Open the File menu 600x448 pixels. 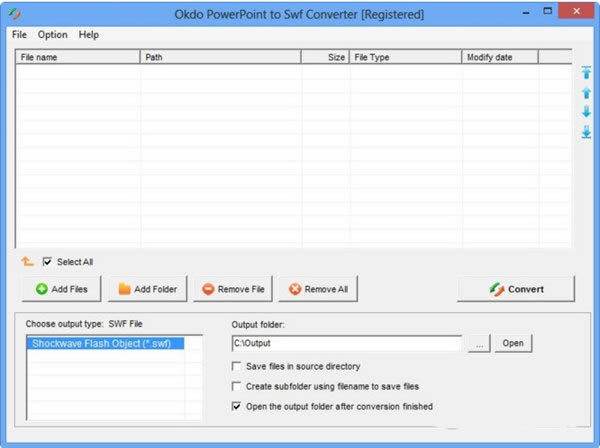[19, 35]
